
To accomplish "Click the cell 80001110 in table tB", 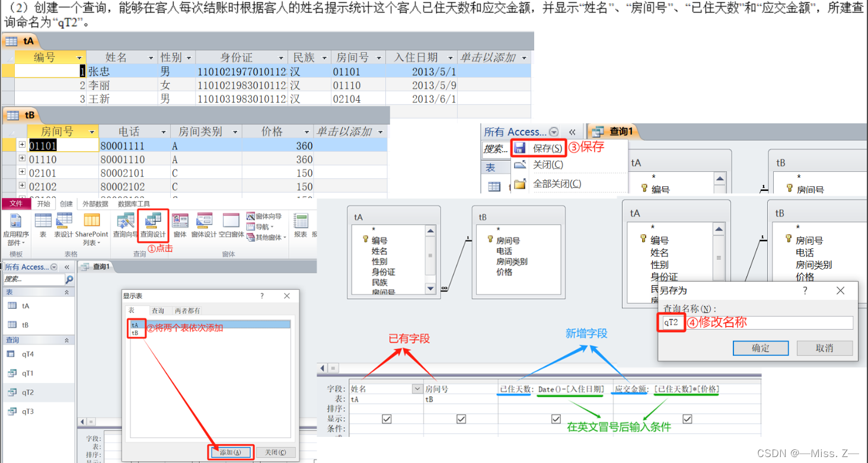I will [x=134, y=159].
